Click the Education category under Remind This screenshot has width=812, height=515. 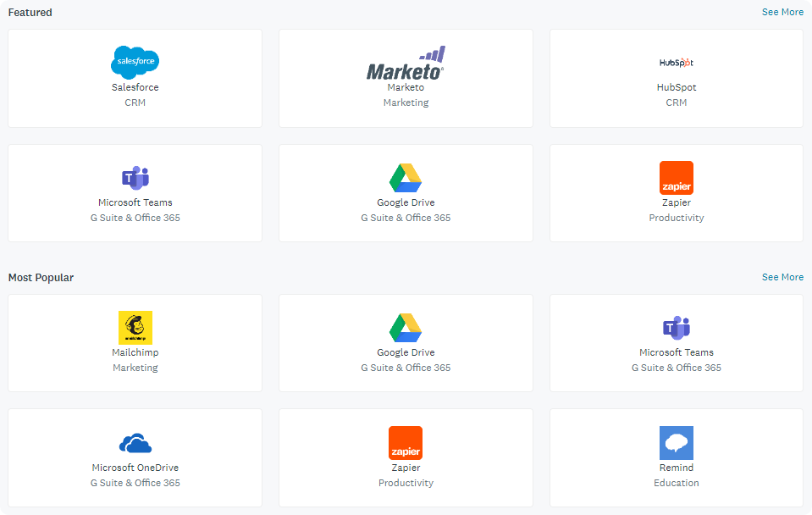pos(677,483)
